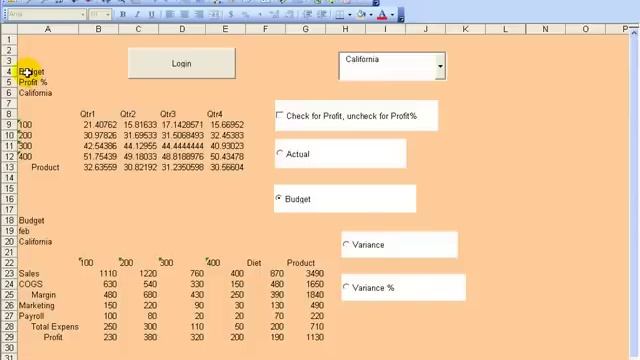The width and height of the screenshot is (640, 360).
Task: Select the Actual radio button
Action: 280,153
